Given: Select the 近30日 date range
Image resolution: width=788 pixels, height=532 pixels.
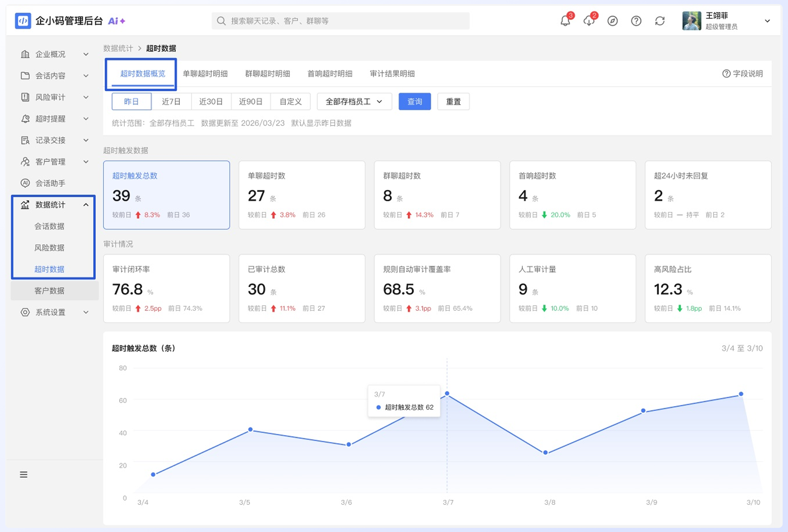Looking at the screenshot, I should tap(211, 101).
